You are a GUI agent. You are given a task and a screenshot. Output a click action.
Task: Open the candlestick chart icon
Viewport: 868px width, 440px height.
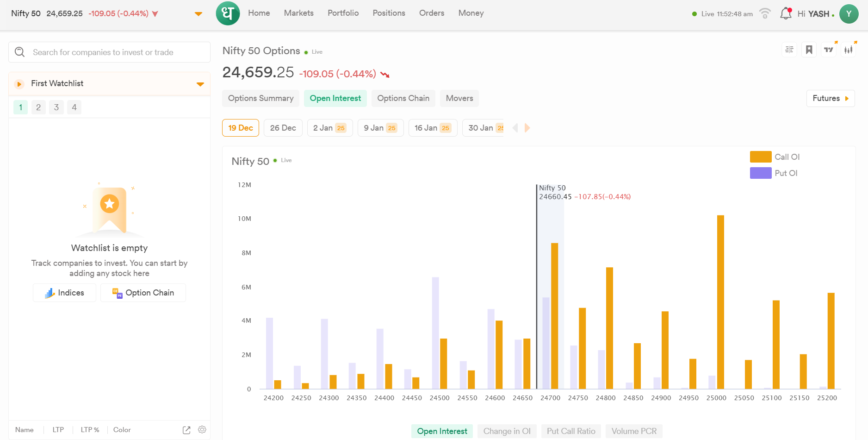(x=848, y=50)
